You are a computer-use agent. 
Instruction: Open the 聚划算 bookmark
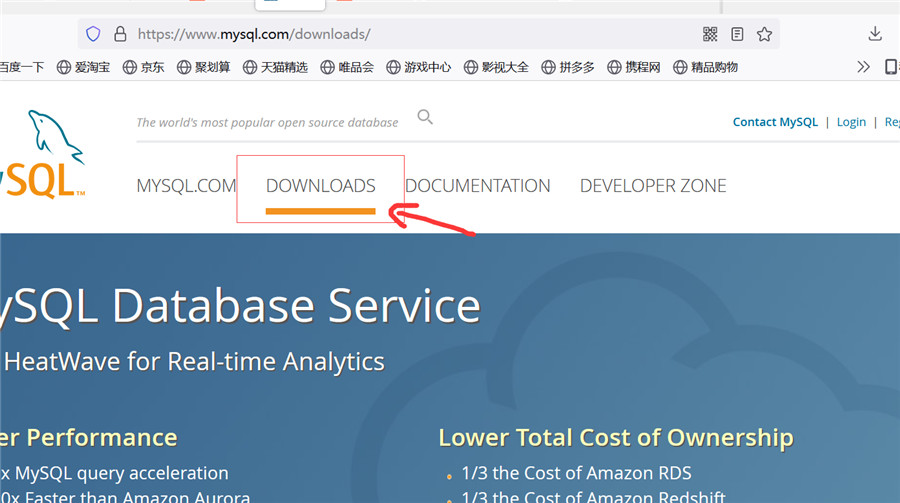tap(203, 67)
